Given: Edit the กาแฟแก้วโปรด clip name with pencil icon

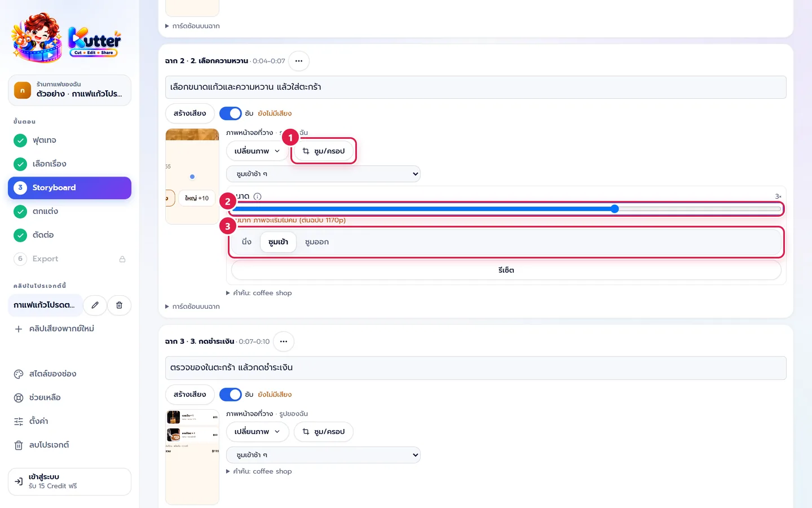Looking at the screenshot, I should [x=95, y=305].
